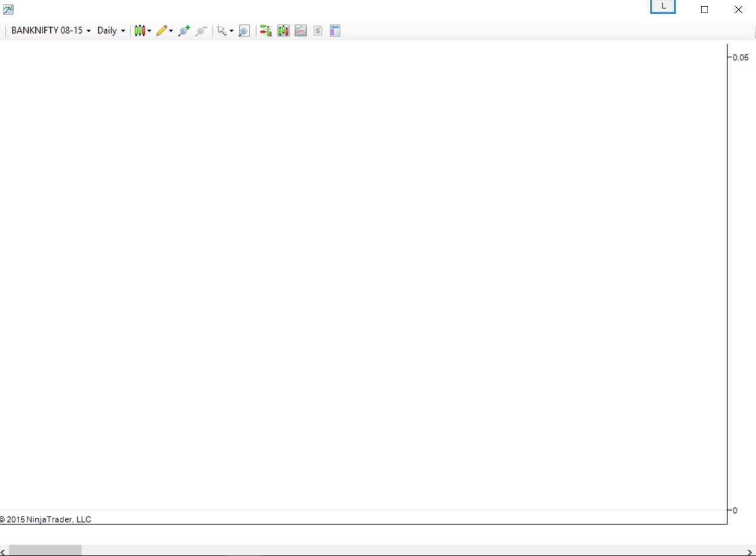The width and height of the screenshot is (756, 556).
Task: Click the grayed strategies dollar icon
Action: coord(318,30)
